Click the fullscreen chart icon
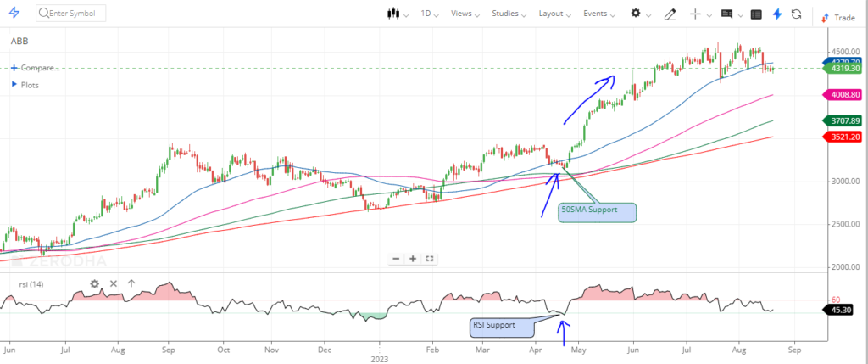868x364 pixels. click(x=430, y=258)
